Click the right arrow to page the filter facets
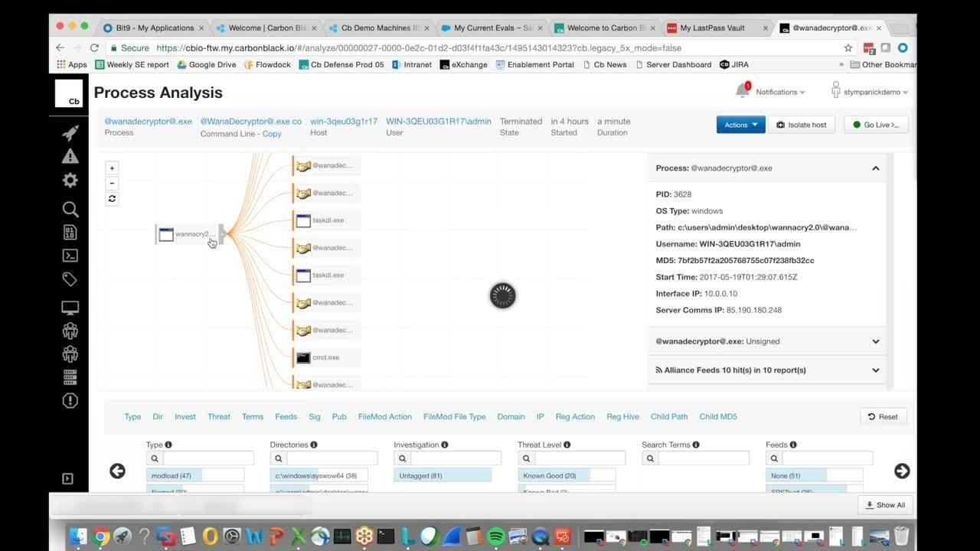980x551 pixels. click(x=902, y=471)
